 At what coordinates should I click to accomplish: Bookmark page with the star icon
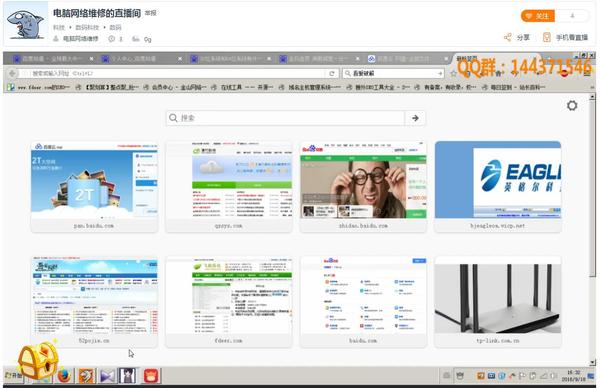tap(454, 73)
